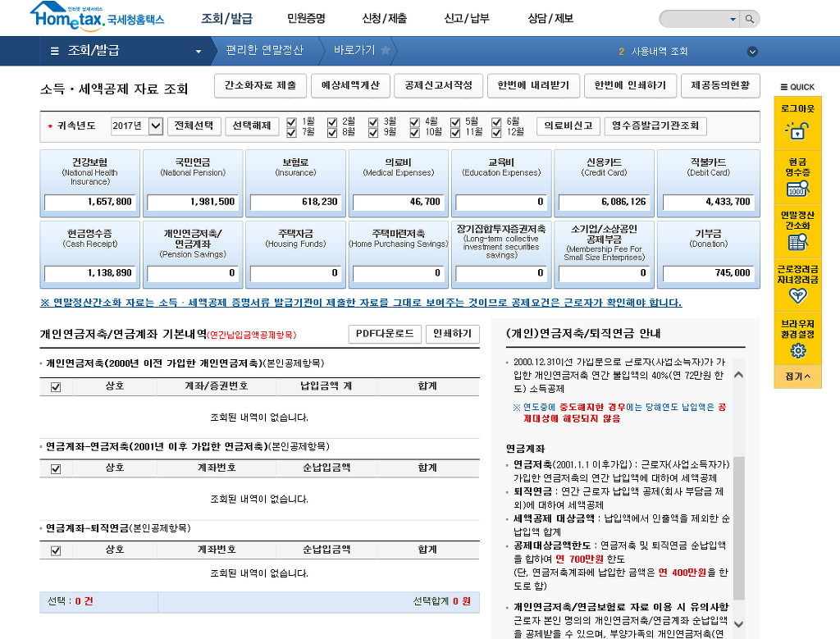Click the star icon beside 바로가기

tap(386, 51)
